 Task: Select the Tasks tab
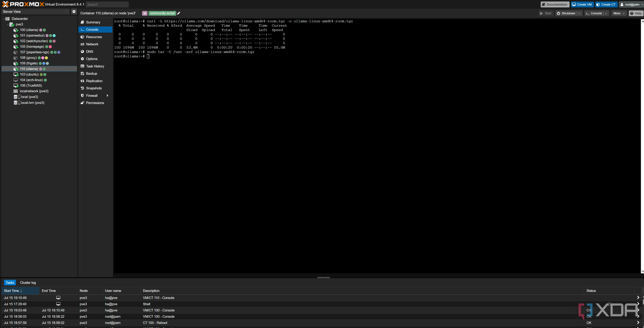(x=10, y=282)
